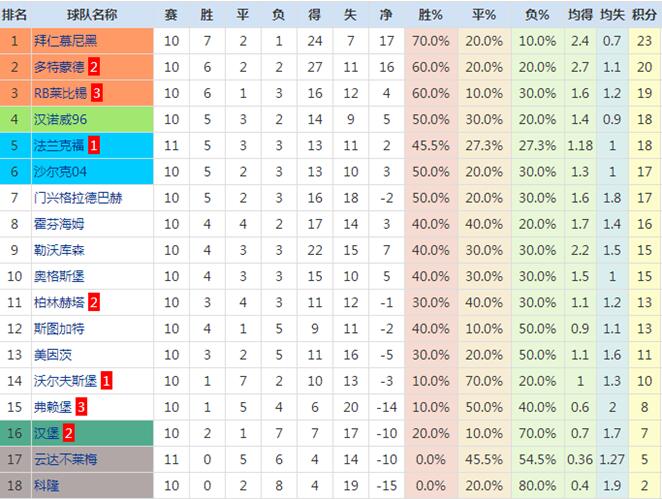Open the 门兴格拉德巴赫 team link

(78, 198)
